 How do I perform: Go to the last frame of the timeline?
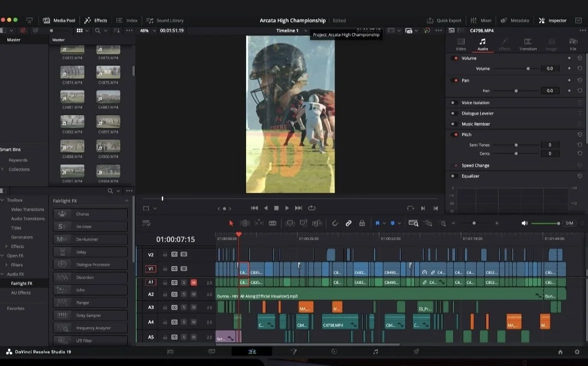click(298, 208)
